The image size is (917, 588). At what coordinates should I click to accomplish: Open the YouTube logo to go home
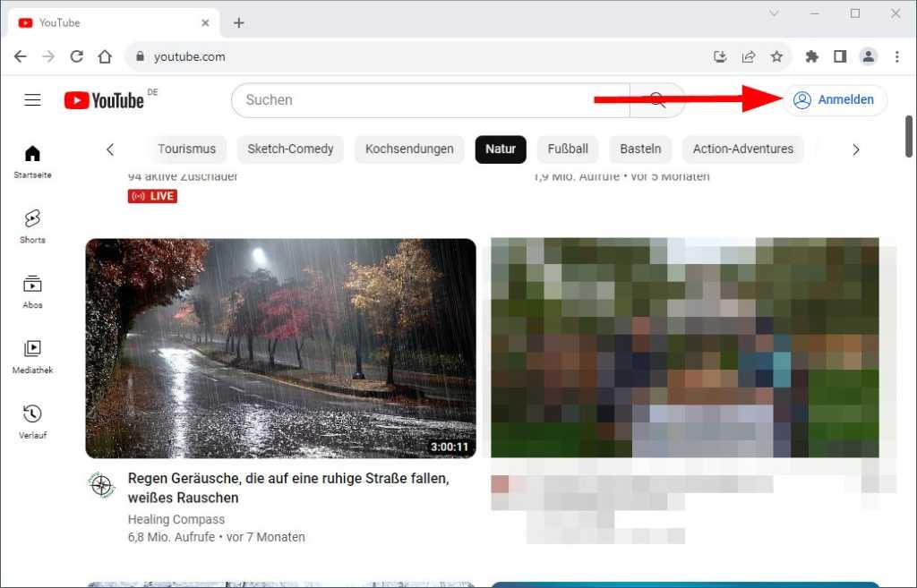coord(104,100)
